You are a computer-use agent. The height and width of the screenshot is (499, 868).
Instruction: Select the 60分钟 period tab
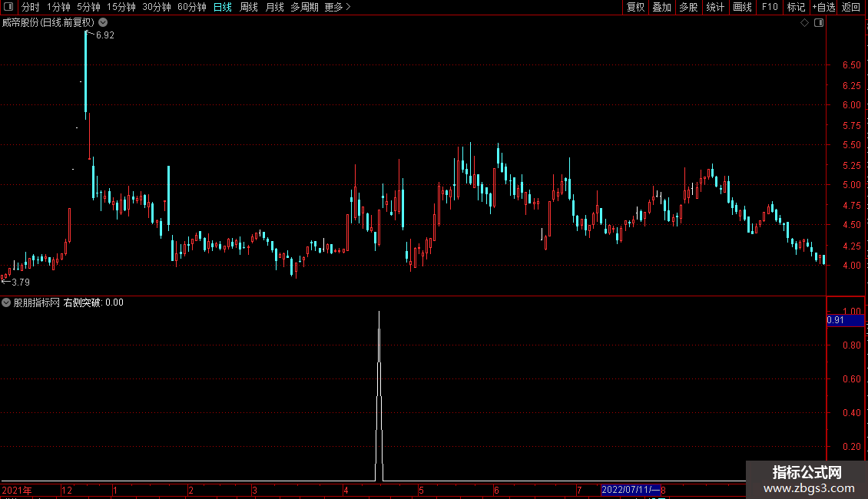point(191,7)
